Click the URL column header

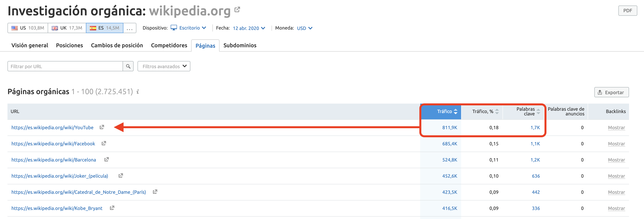15,111
